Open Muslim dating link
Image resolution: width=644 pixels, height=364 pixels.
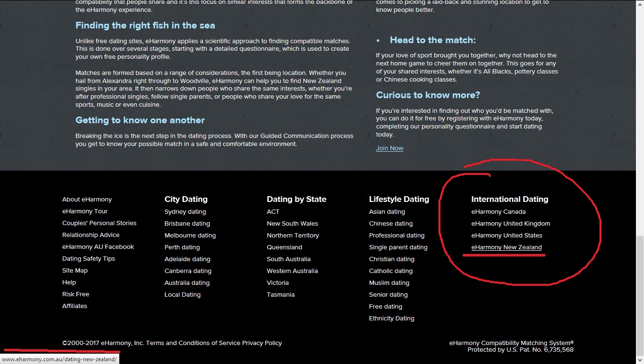pyautogui.click(x=389, y=283)
